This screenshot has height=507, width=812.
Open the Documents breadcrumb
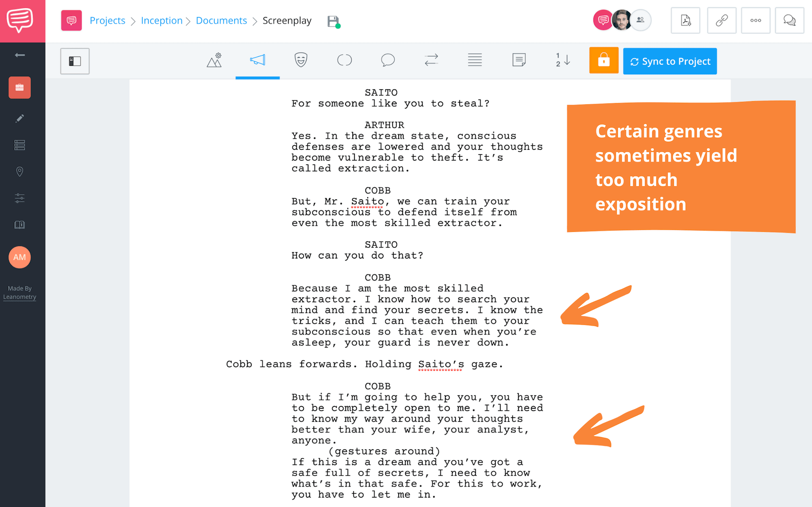pos(221,20)
